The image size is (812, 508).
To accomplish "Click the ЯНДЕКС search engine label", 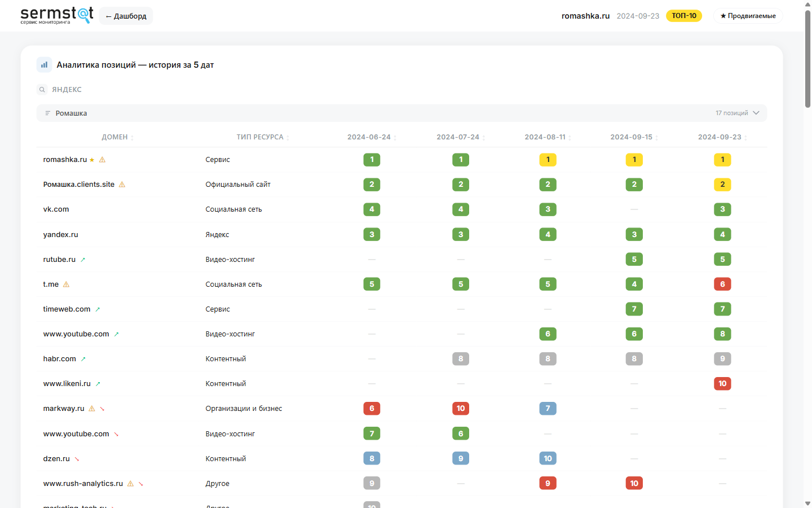I will click(x=67, y=90).
